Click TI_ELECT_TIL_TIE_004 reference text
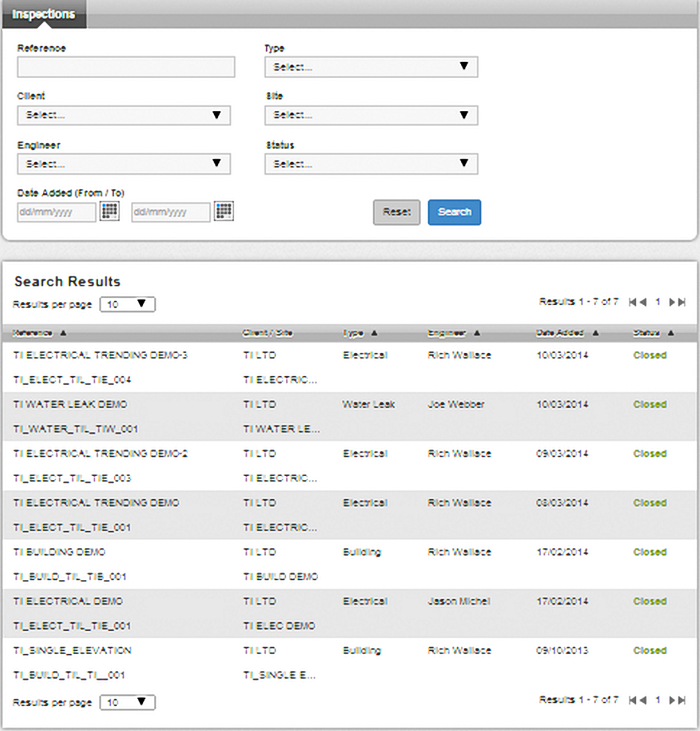The height and width of the screenshot is (731, 700). point(72,380)
